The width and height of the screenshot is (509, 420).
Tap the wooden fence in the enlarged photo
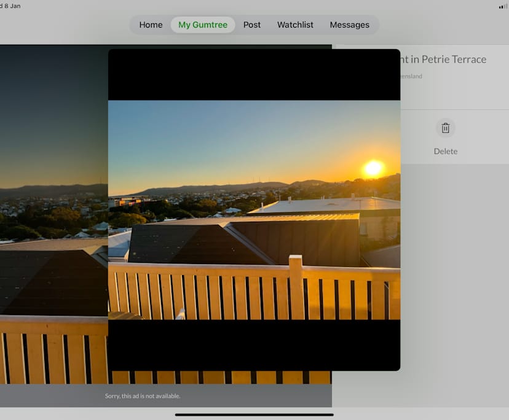coord(246,289)
